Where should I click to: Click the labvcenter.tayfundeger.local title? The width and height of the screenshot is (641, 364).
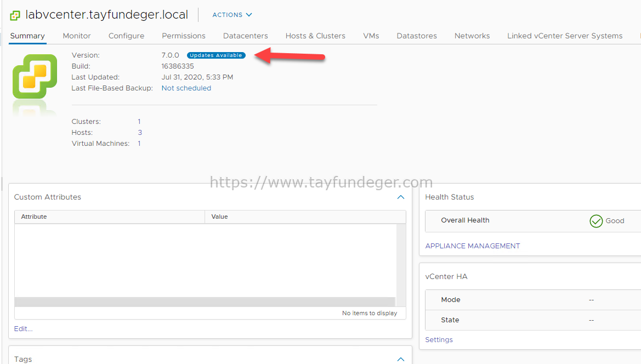coord(107,15)
